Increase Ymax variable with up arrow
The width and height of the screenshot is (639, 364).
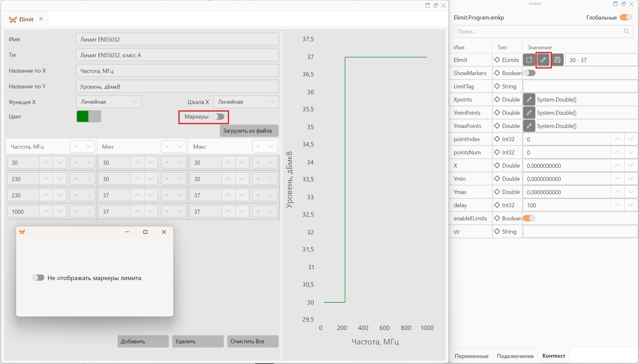point(618,192)
